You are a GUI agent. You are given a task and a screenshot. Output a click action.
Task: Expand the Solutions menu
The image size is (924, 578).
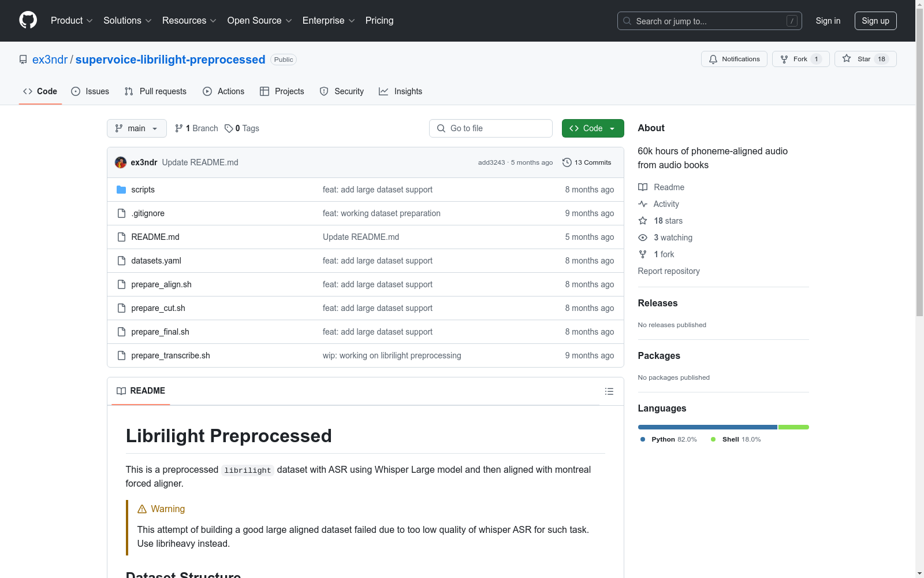coord(128,20)
